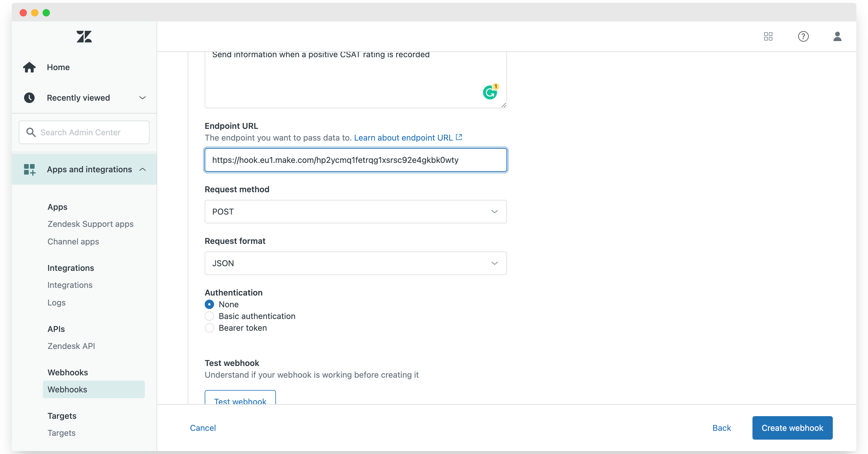
Task: Click the Apps and integrations grid icon
Action: pyautogui.click(x=29, y=169)
